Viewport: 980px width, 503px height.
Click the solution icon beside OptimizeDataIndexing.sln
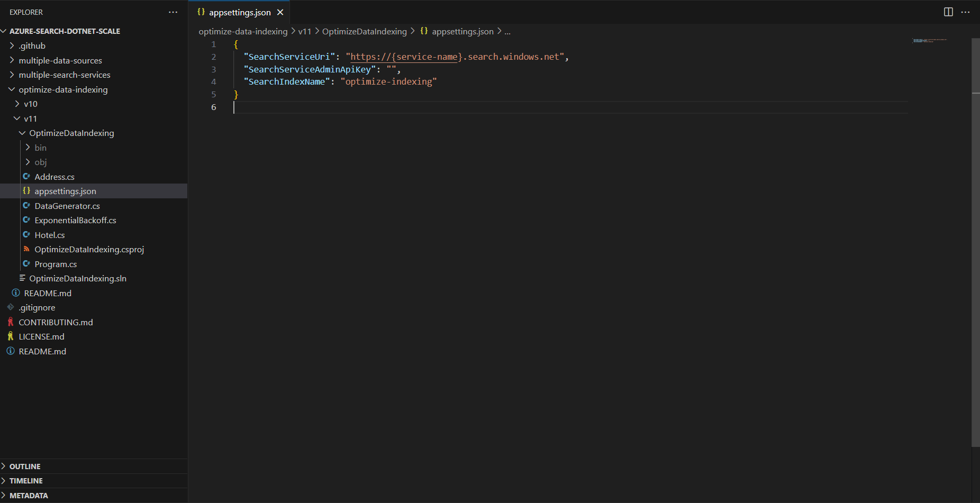(22, 278)
